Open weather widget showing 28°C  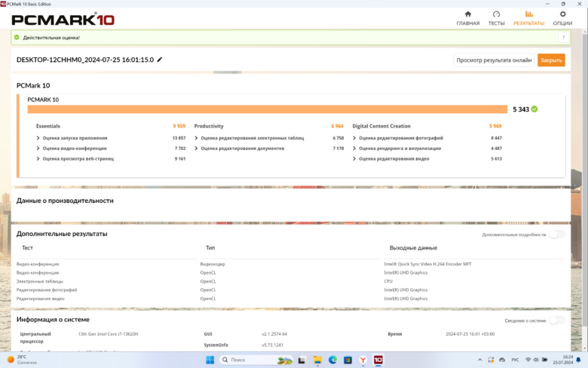22,360
